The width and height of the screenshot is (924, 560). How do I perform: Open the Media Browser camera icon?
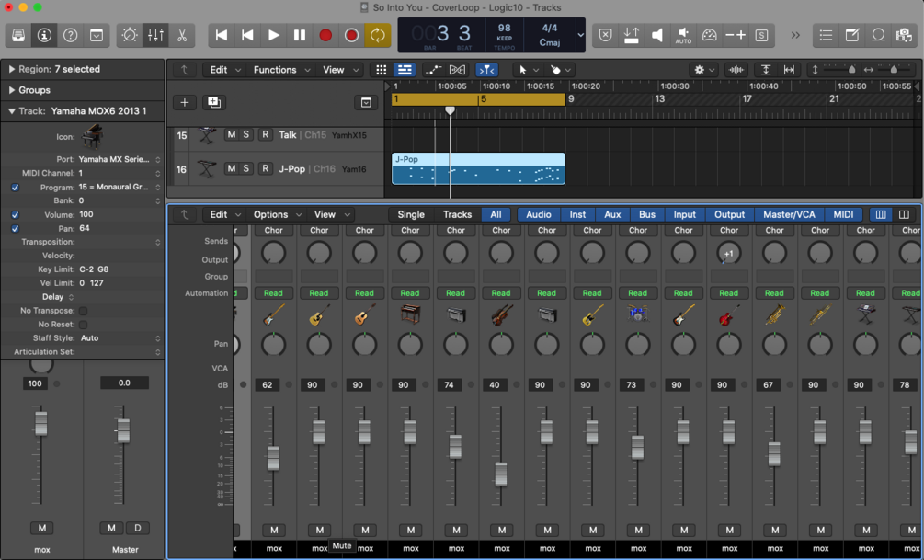[904, 35]
